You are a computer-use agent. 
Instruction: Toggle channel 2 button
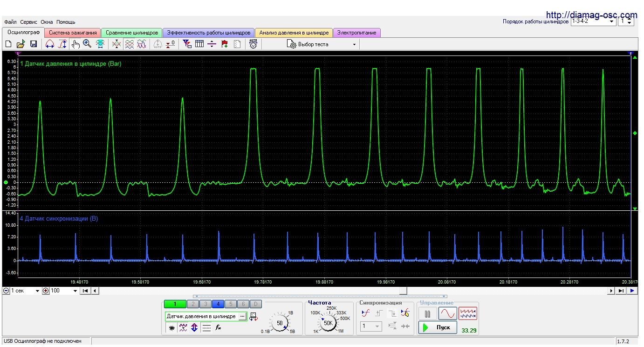pyautogui.click(x=192, y=304)
